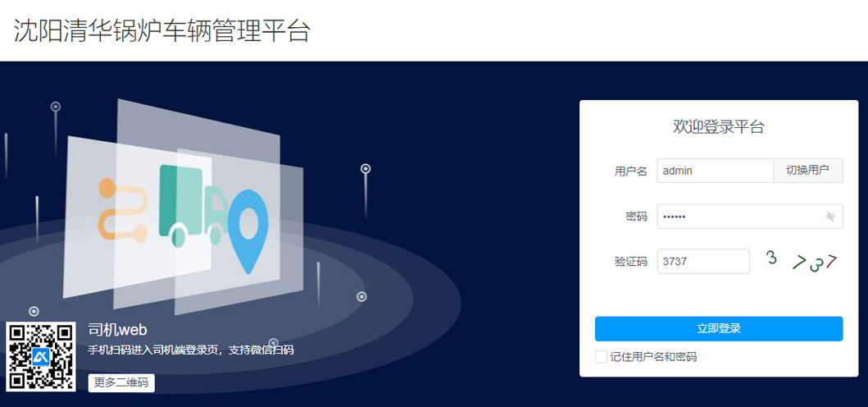Click the circular marker at the top left
Viewport: 868px width, 407px height.
[x=56, y=107]
